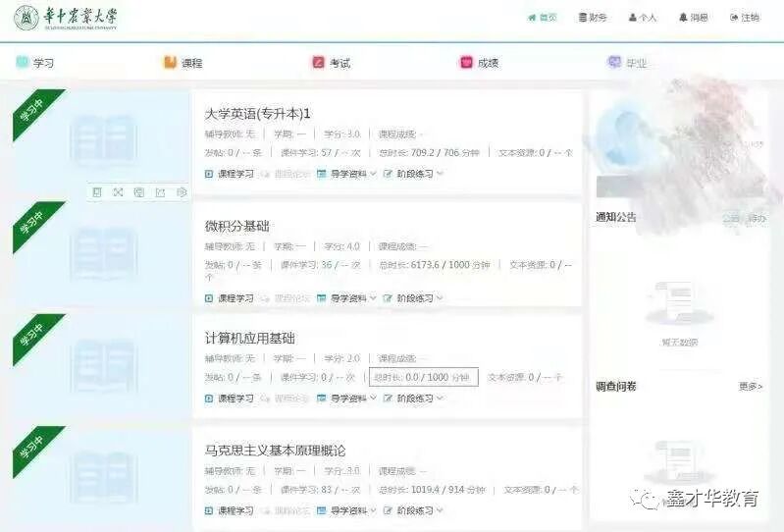Click book thumbnail of 微积分基础
This screenshot has height=532, width=784.
point(104,253)
